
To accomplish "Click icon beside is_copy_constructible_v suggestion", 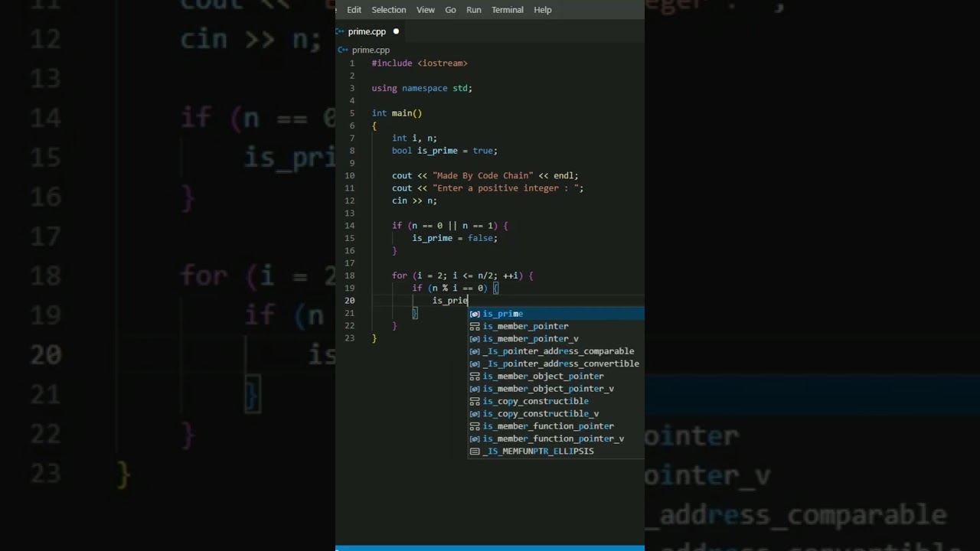I will [x=475, y=413].
